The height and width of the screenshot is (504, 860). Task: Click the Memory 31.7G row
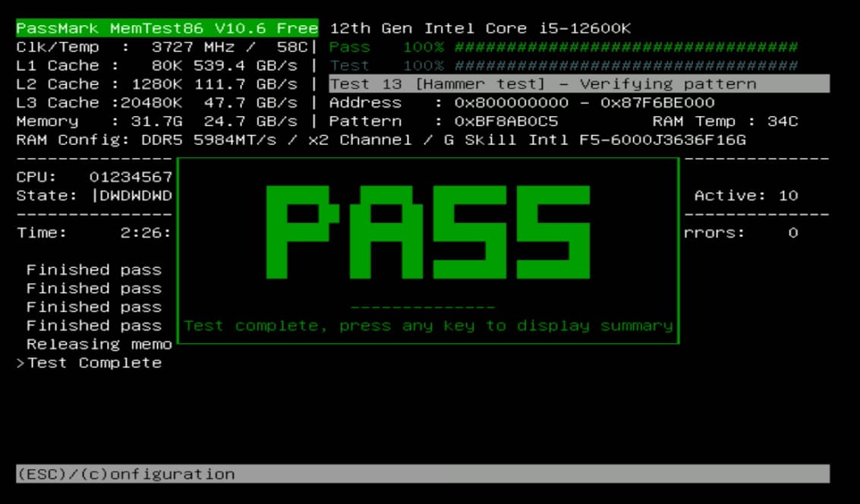click(157, 121)
